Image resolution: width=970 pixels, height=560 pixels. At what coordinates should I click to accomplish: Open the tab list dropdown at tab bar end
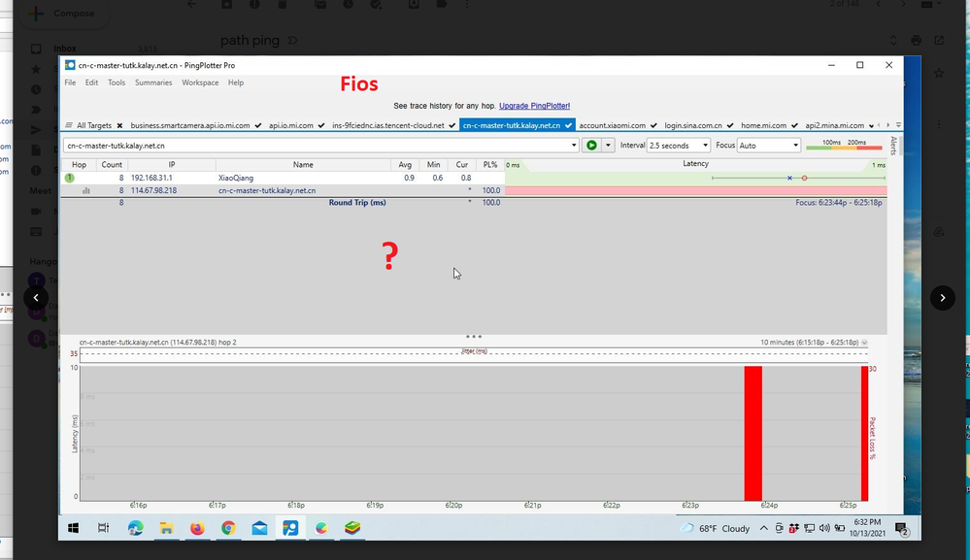point(898,125)
